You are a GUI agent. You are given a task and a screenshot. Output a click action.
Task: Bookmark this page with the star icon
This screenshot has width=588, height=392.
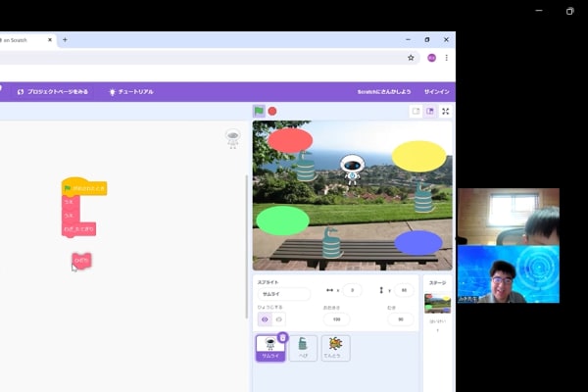[411, 58]
